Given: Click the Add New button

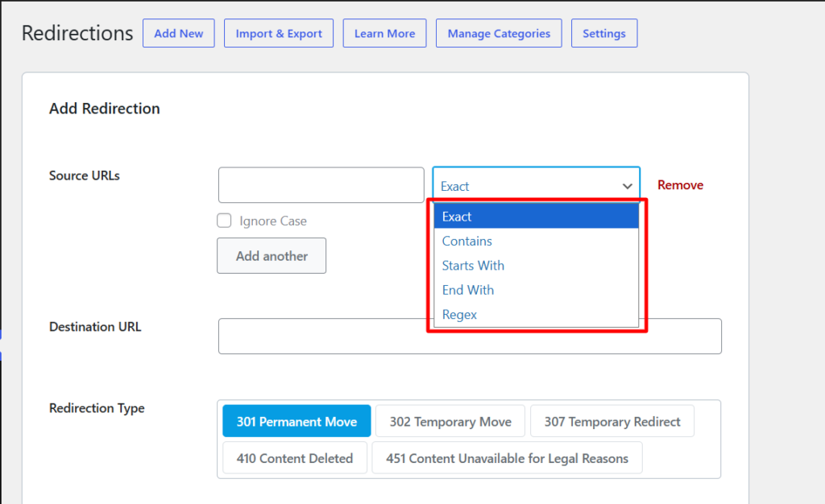Looking at the screenshot, I should (x=178, y=33).
